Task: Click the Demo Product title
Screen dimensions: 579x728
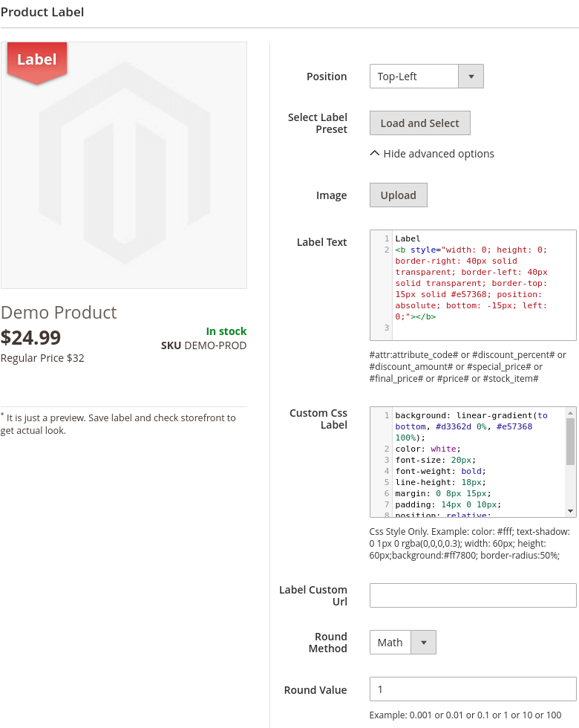Action: point(59,313)
